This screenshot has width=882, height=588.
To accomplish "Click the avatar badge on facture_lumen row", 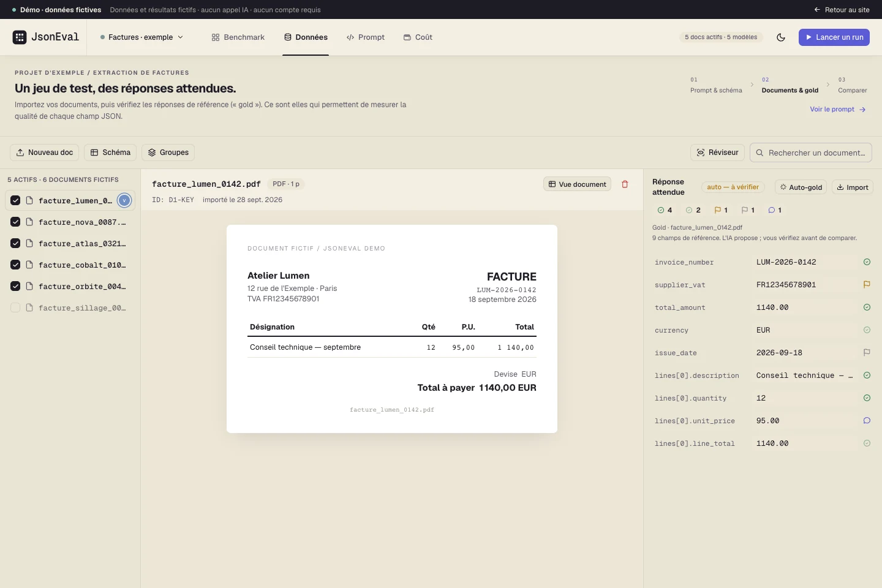I will (124, 200).
